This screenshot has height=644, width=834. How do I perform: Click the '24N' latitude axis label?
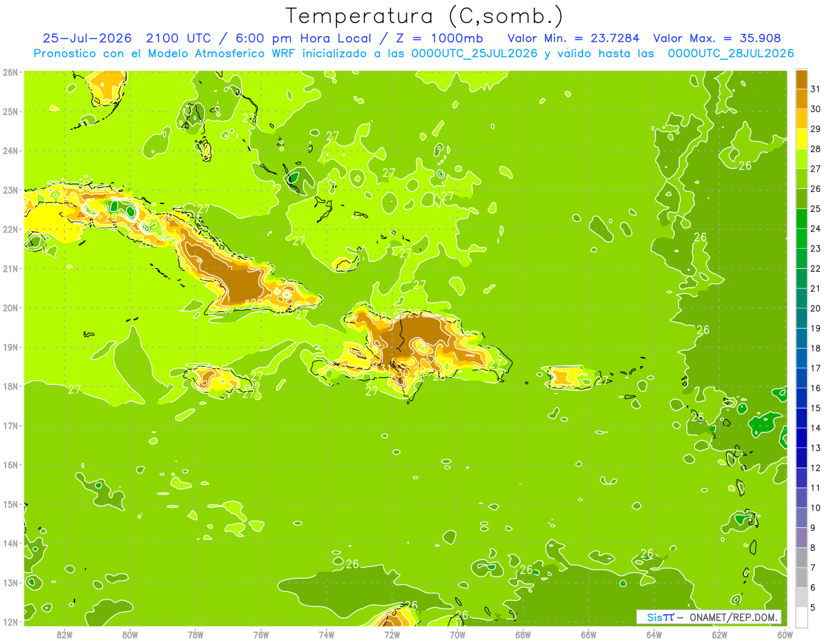(x=10, y=151)
